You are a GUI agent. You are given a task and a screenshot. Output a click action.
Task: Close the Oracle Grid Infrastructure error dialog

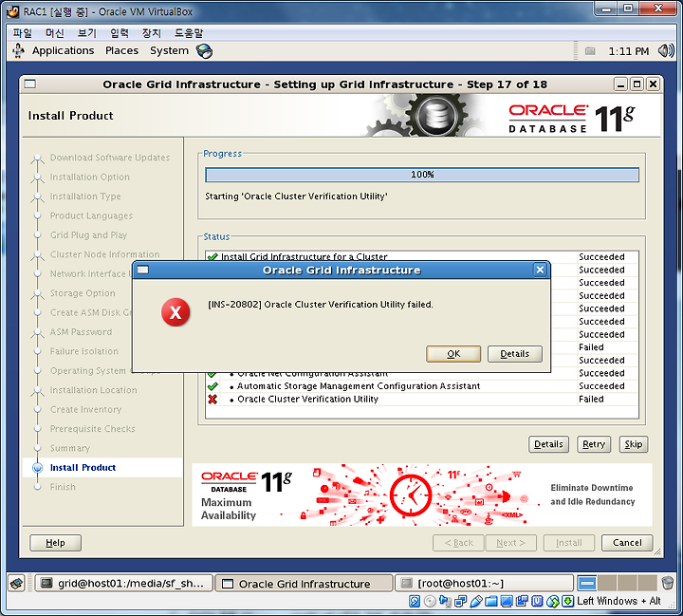(x=540, y=270)
